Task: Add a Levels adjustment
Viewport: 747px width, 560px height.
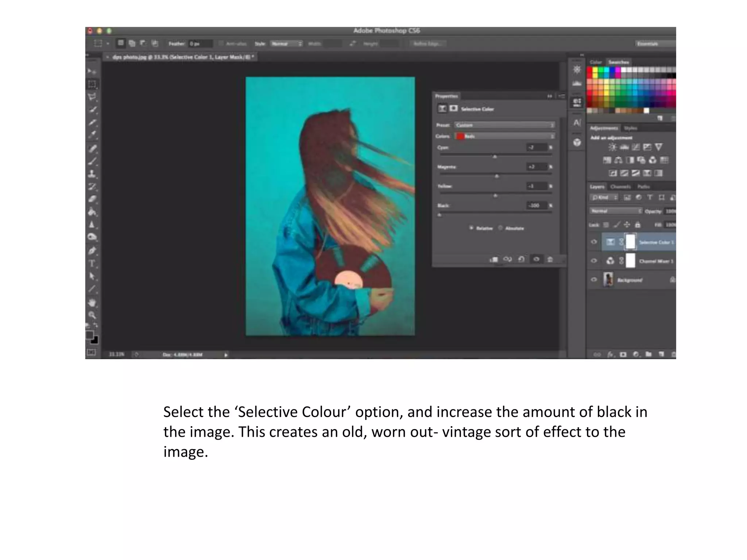Action: tap(624, 147)
